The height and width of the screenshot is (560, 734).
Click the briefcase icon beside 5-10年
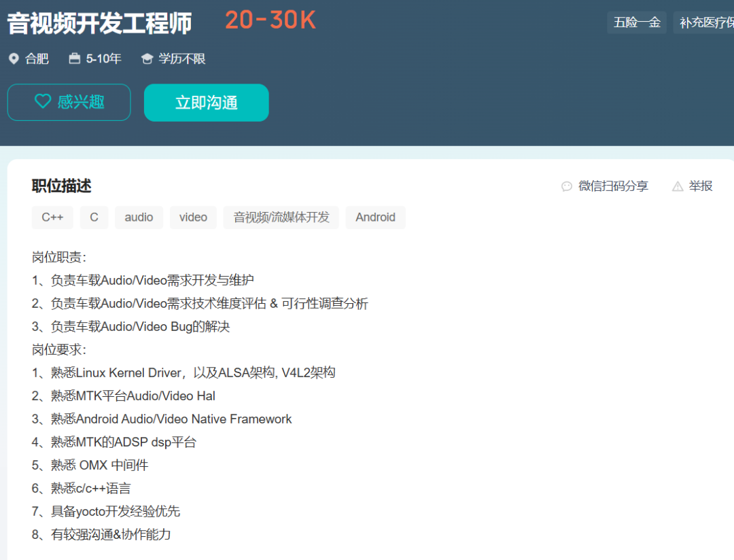(75, 59)
